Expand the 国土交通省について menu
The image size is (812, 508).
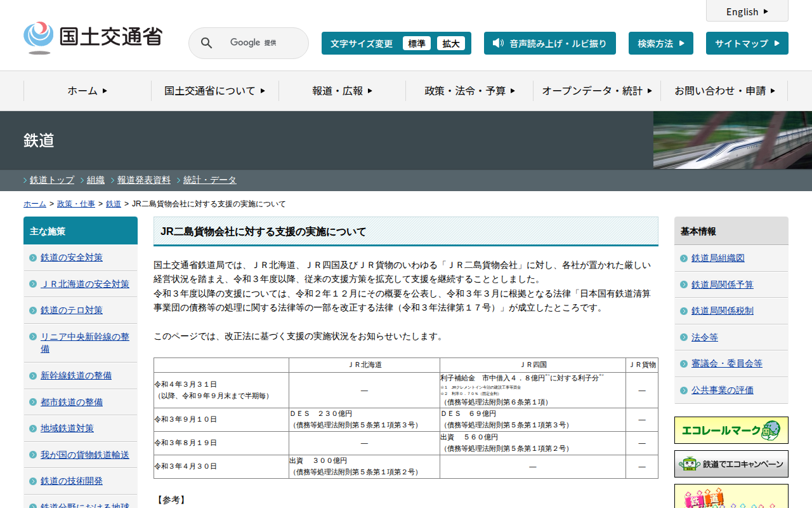214,91
